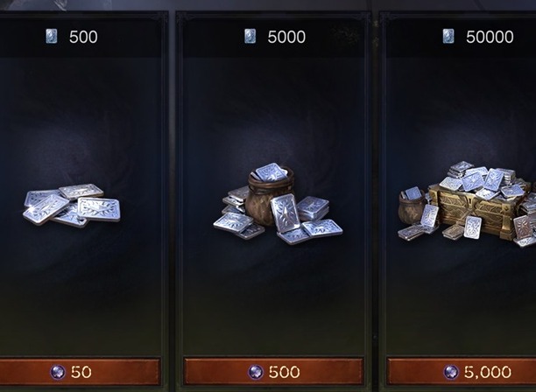Viewport: 536px width, 392px height.
Task: Buy 5000 platinum for 500 orbs
Action: coord(273,372)
